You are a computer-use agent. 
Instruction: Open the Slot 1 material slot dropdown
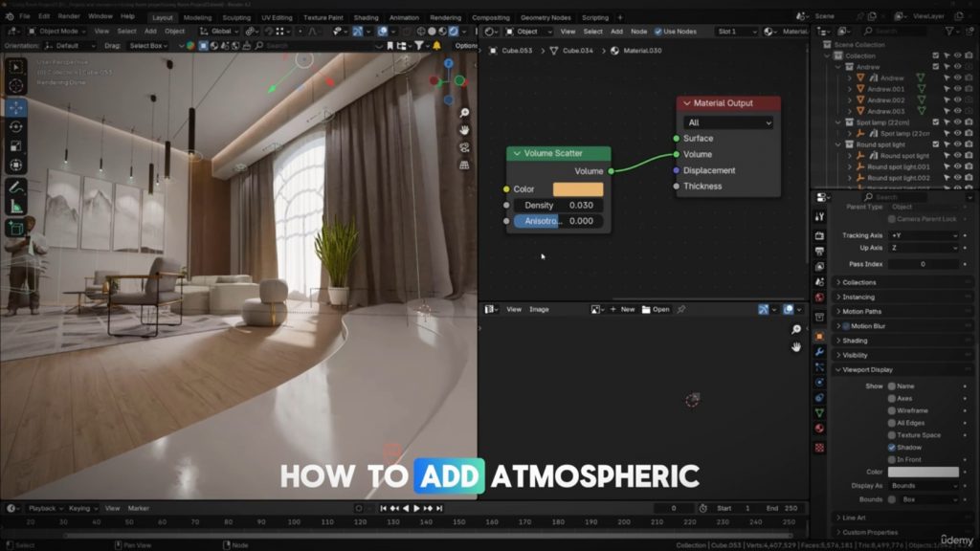[x=736, y=32]
